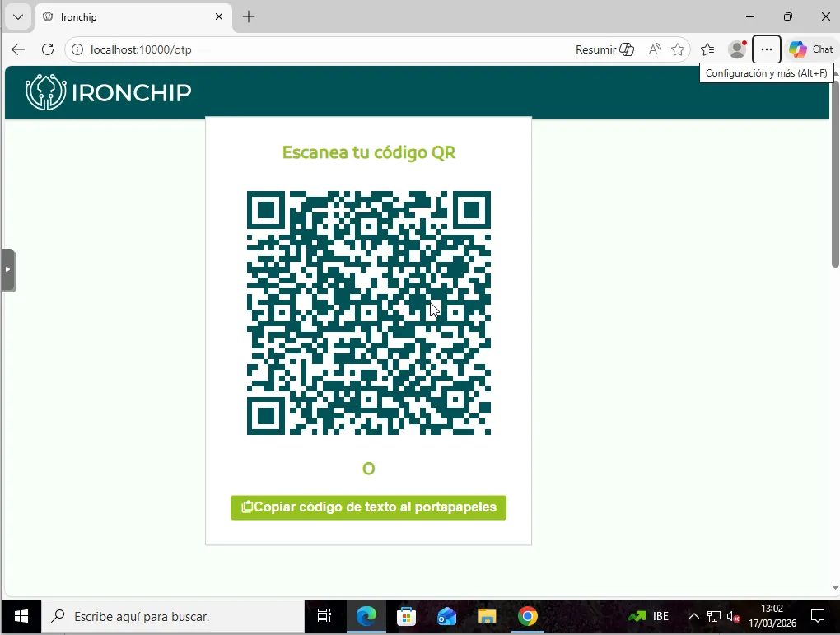
Task: Open clock and date 13:02
Action: pyautogui.click(x=772, y=616)
